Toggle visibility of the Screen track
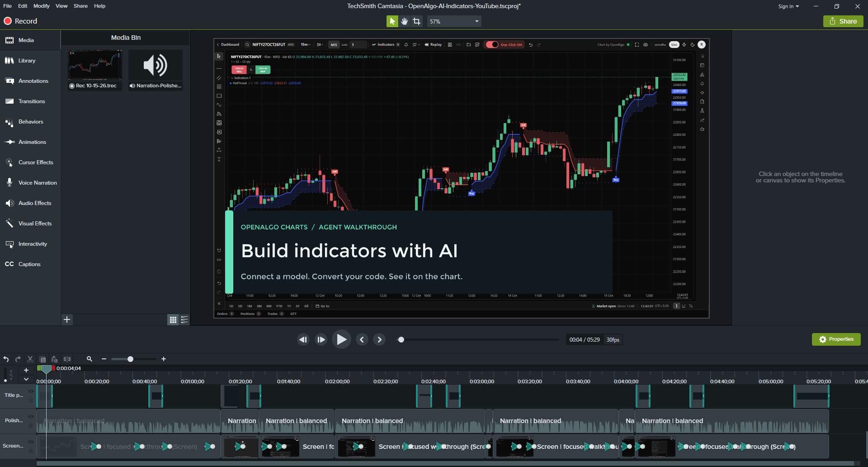 (31, 442)
